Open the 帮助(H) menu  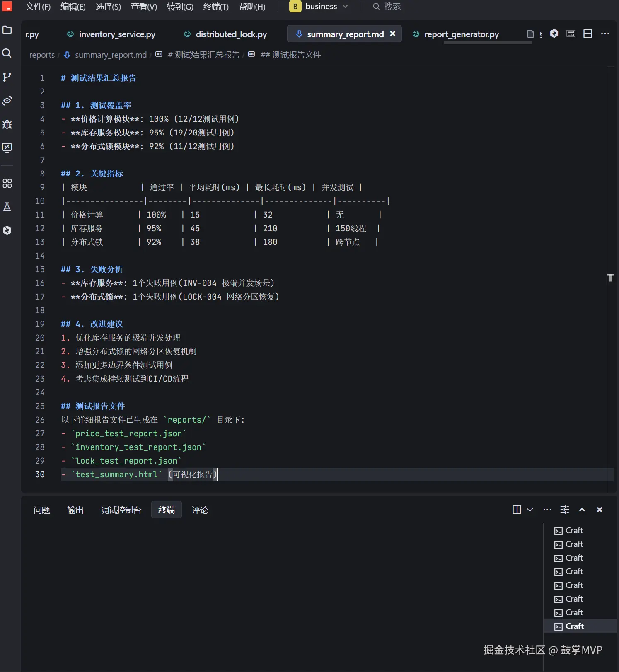252,7
